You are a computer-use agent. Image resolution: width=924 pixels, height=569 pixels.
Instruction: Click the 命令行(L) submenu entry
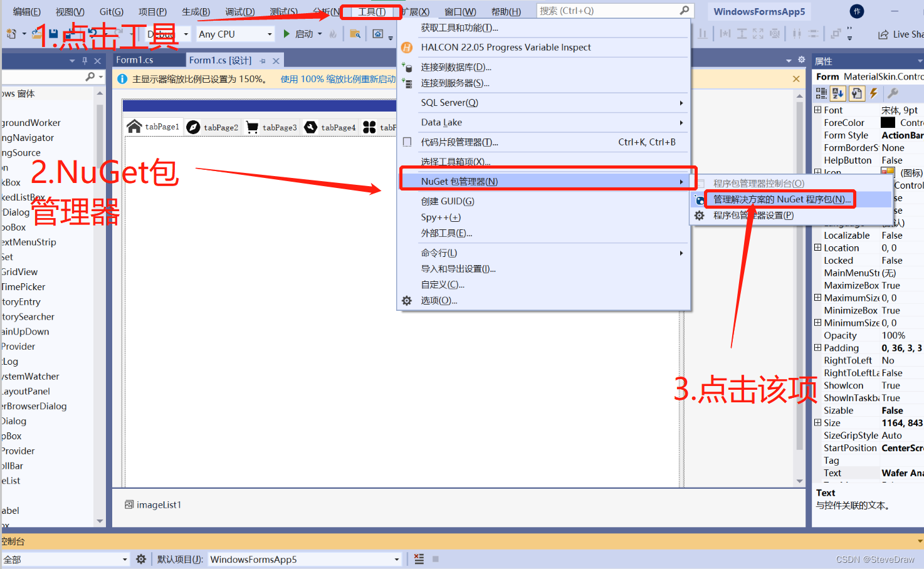[544, 253]
